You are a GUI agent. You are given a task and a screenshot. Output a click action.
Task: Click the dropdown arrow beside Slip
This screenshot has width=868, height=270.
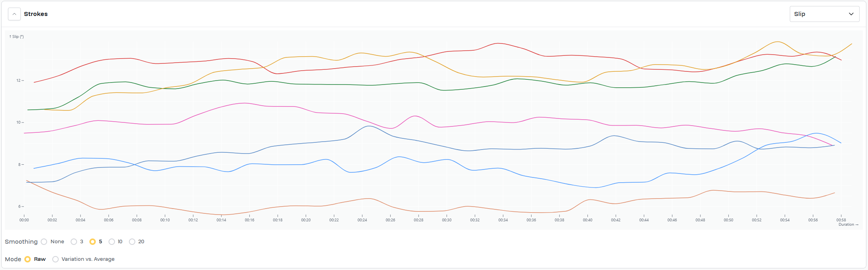tap(851, 14)
